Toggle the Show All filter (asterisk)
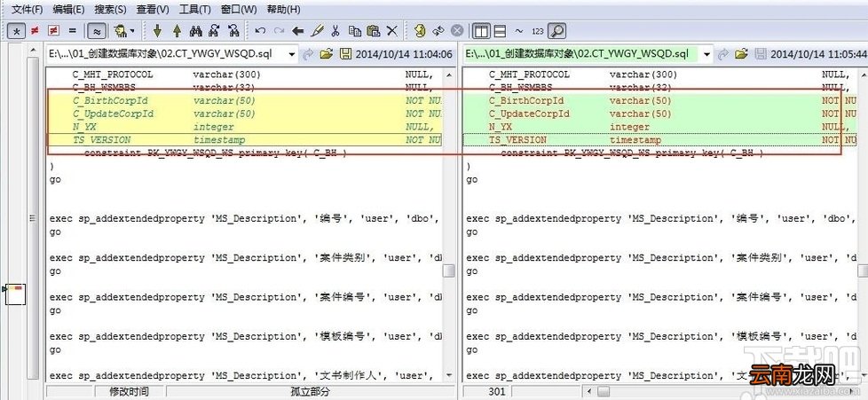868x400 pixels. click(17, 31)
